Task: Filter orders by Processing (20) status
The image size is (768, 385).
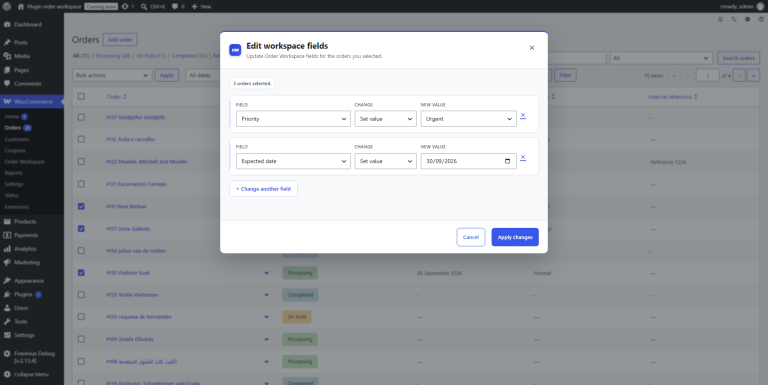Action: (x=113, y=56)
